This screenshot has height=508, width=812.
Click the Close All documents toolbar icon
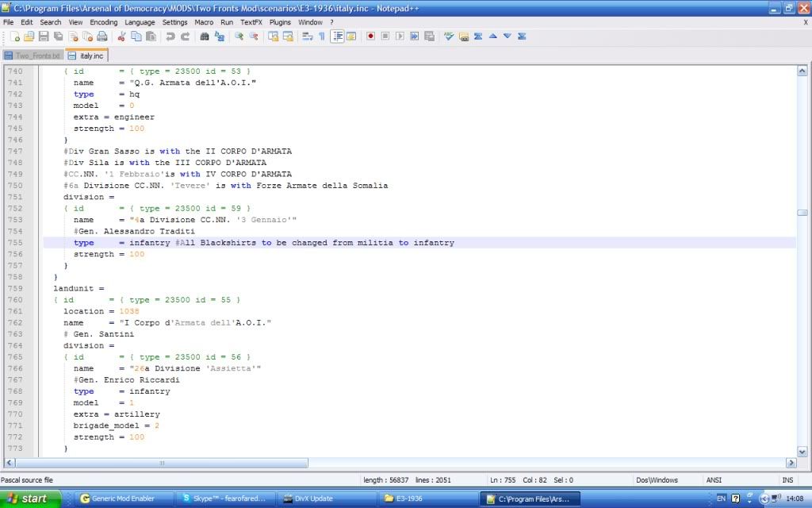[87, 37]
